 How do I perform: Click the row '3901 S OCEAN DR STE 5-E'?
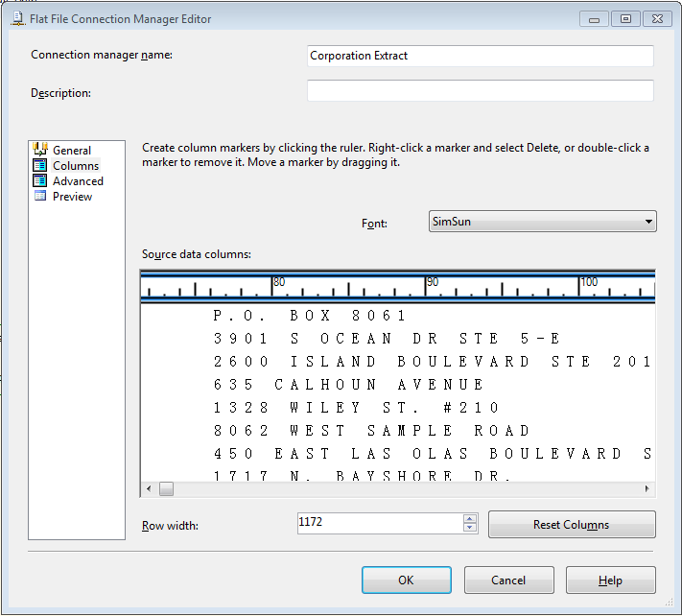(x=387, y=339)
